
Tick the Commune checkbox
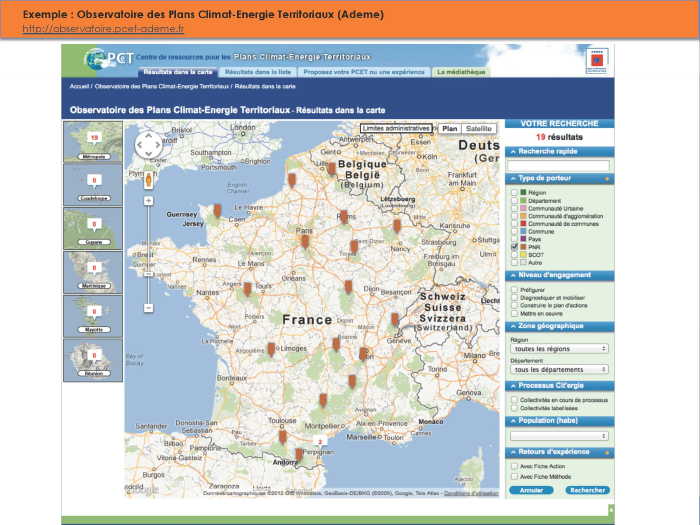[514, 231]
